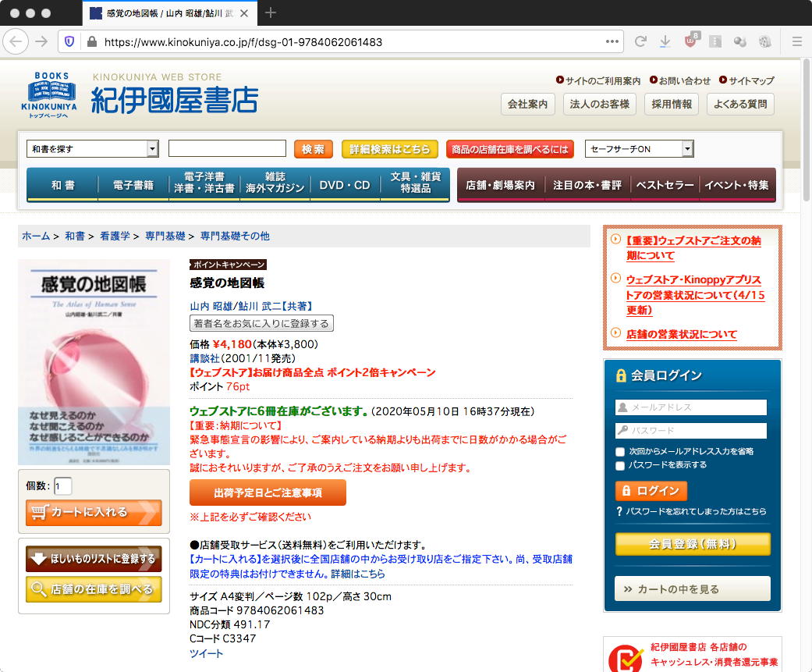Open the tracking protection shield icon
812x672 pixels.
tap(69, 41)
